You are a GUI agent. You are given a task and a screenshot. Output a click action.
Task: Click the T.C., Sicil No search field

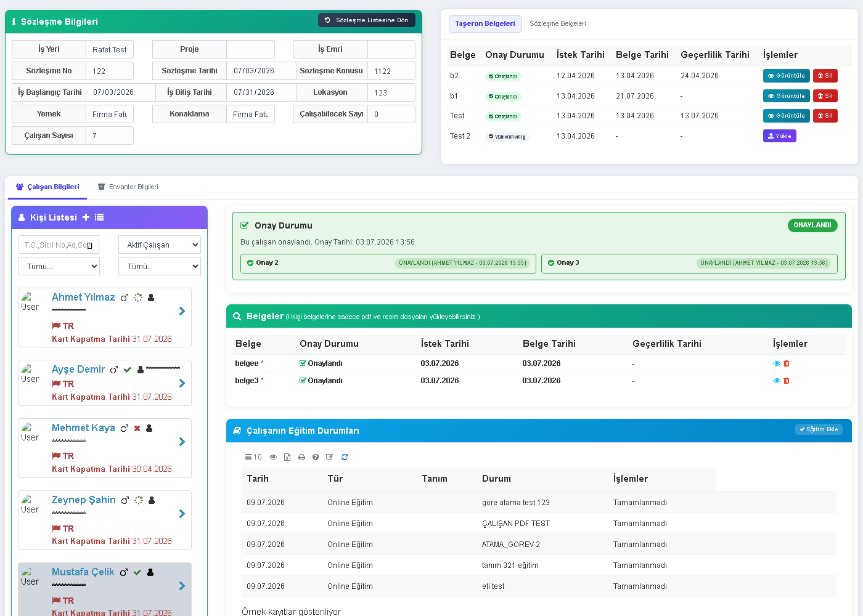click(x=59, y=245)
